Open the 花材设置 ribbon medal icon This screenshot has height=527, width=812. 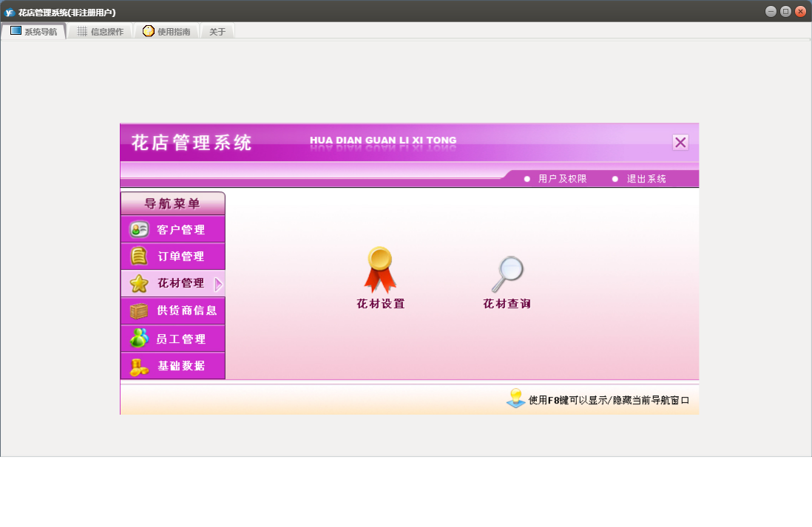pos(380,270)
